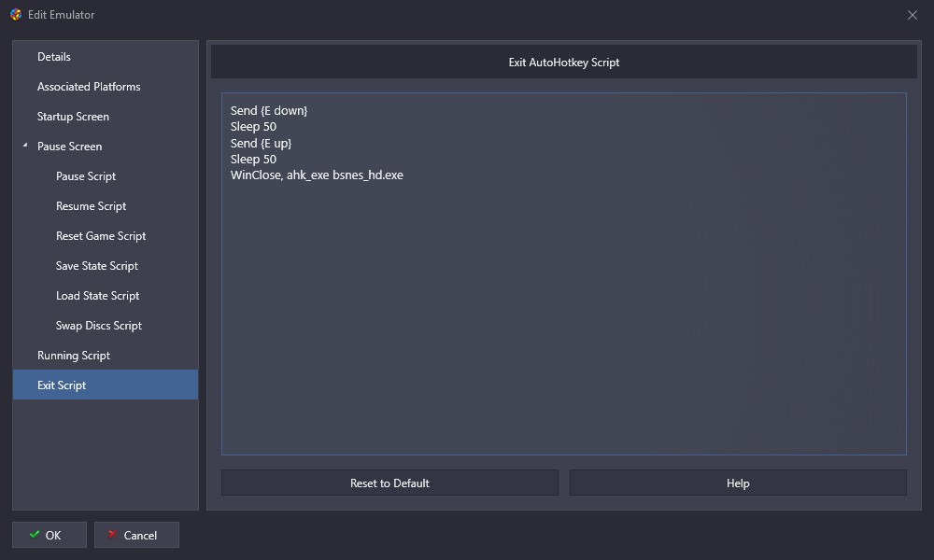Click the LaunchBox icon in title bar
Screen dimensions: 934x560
(x=16, y=14)
